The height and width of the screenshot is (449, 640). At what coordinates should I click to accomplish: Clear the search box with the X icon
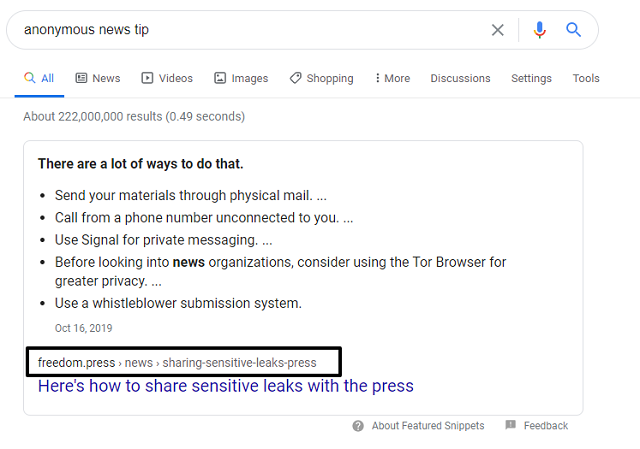497,30
